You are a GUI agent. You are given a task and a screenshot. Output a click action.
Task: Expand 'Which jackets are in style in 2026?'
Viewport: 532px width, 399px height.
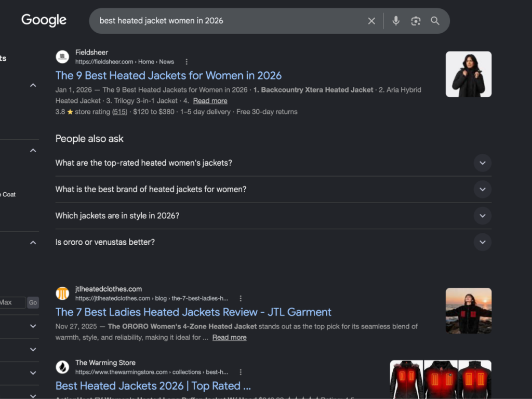point(273,216)
